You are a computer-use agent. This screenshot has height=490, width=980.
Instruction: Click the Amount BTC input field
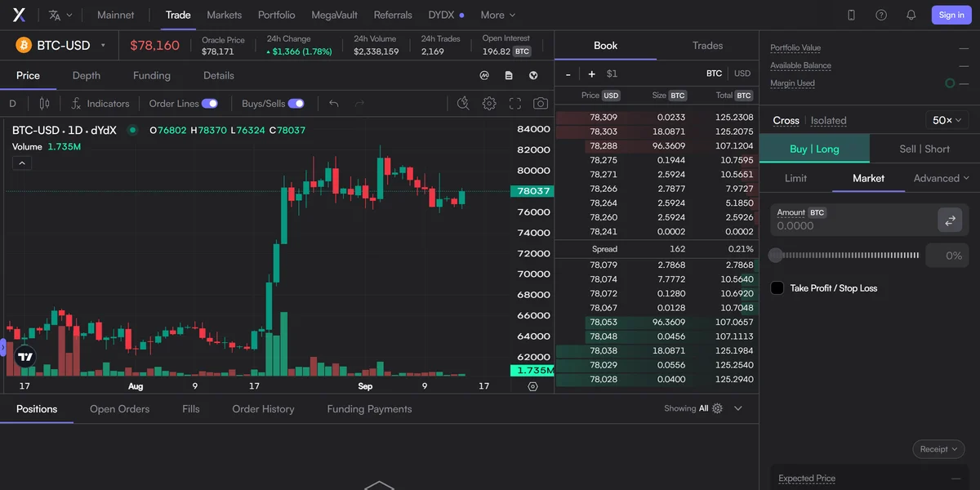(x=853, y=220)
